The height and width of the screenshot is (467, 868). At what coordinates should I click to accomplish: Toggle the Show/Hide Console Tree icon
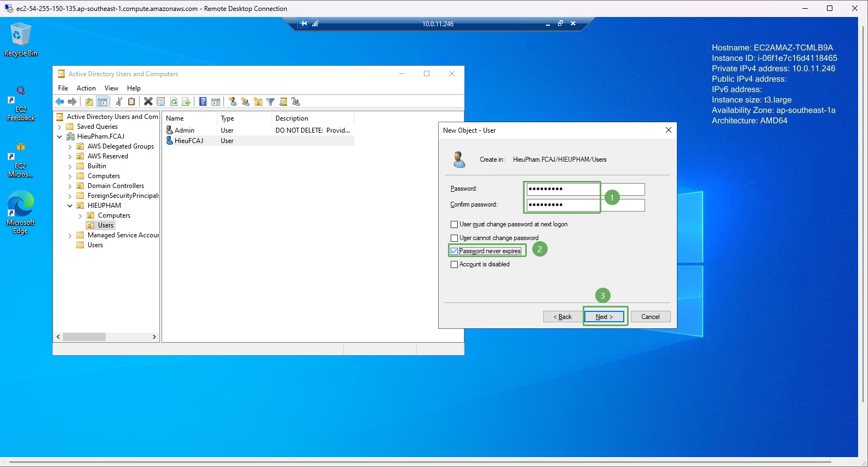pyautogui.click(x=102, y=101)
